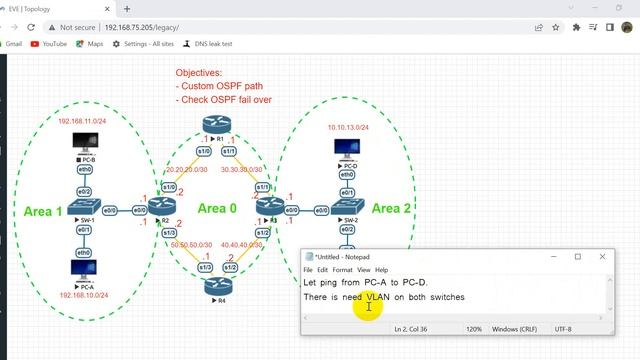Click the s1/2 interface label near R4
This screenshot has width=640, height=360.
click(230, 267)
